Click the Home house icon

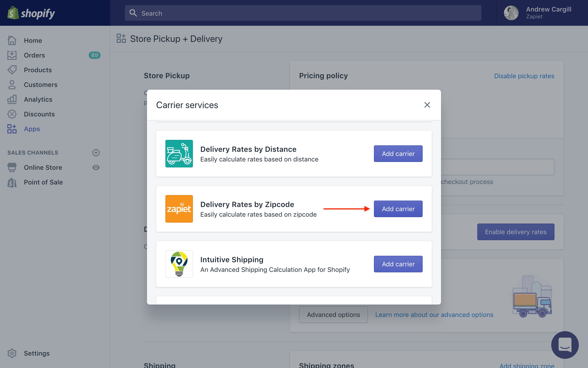pos(12,40)
